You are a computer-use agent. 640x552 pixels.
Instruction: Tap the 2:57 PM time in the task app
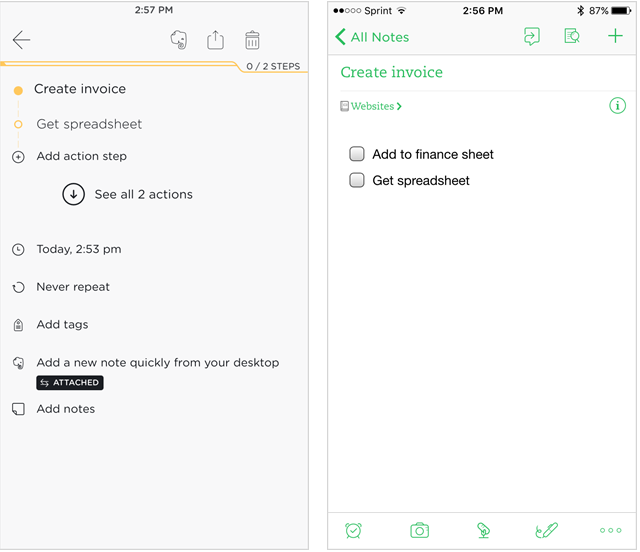154,10
